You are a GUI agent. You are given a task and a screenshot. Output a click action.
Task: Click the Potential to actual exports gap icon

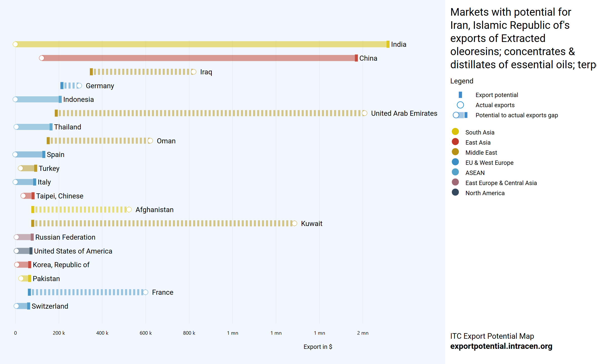460,115
